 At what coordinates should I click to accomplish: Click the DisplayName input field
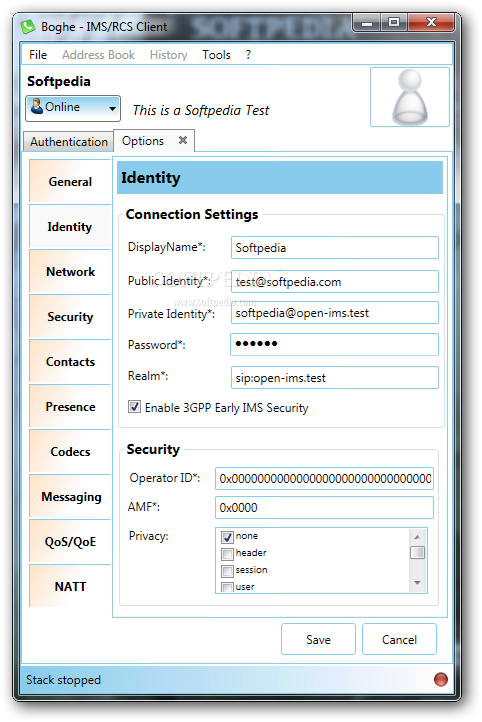click(x=335, y=248)
